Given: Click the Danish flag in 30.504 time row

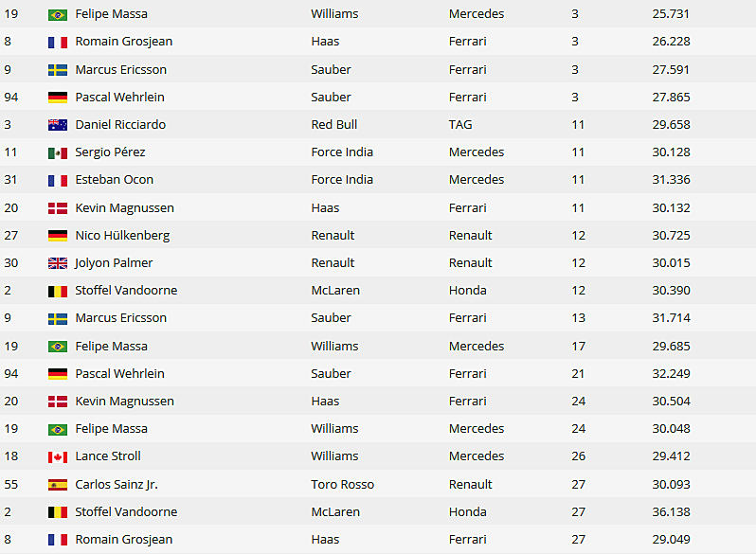Looking at the screenshot, I should 58,402.
